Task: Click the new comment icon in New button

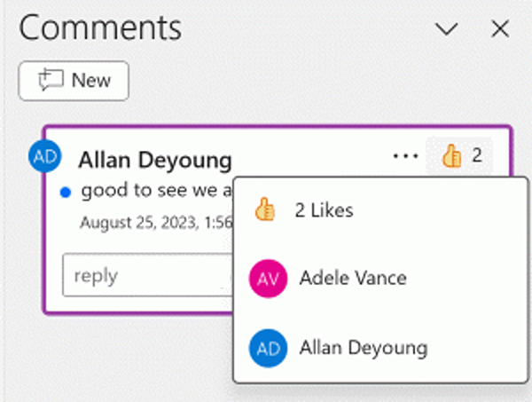Action: [x=47, y=80]
